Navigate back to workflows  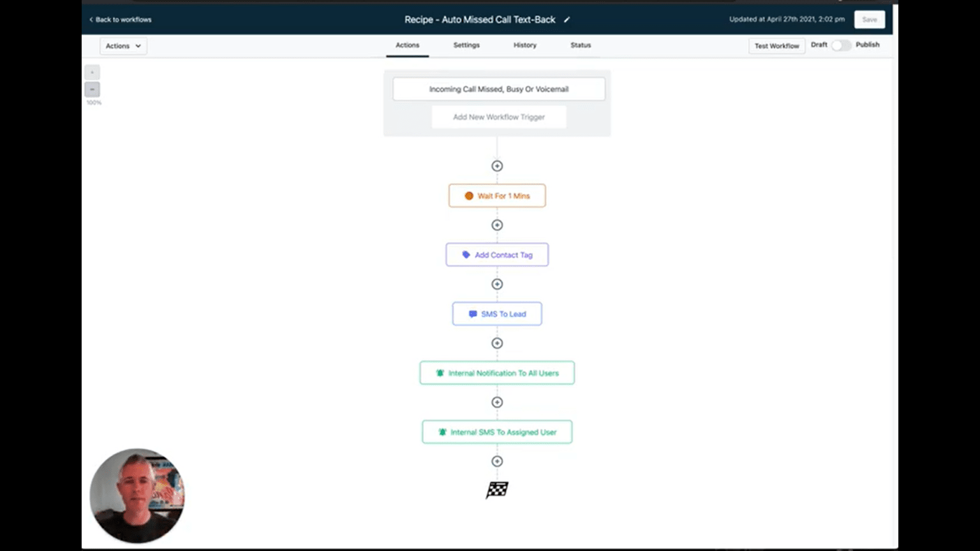[119, 20]
